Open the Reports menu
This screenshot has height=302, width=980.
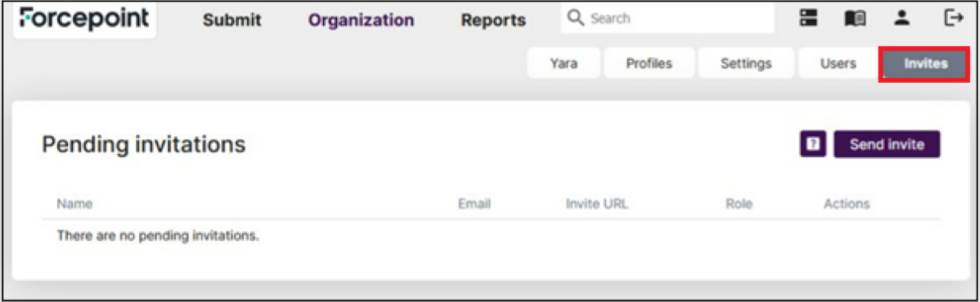tap(493, 20)
